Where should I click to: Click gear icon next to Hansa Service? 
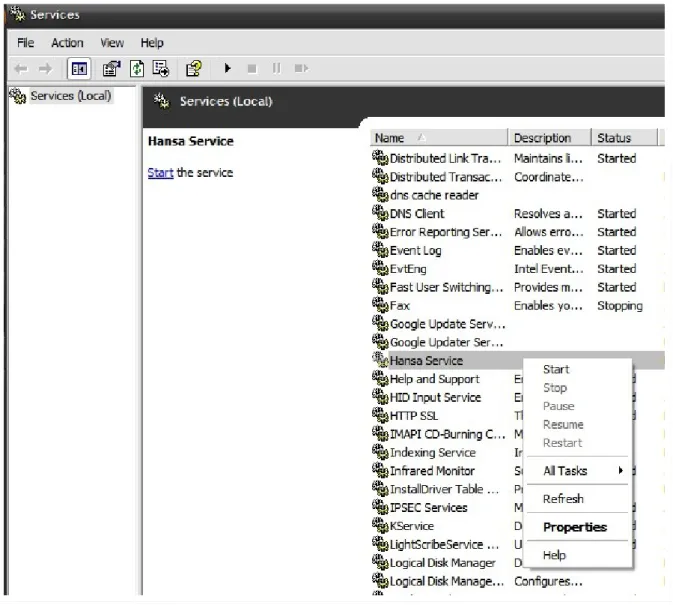(x=380, y=360)
